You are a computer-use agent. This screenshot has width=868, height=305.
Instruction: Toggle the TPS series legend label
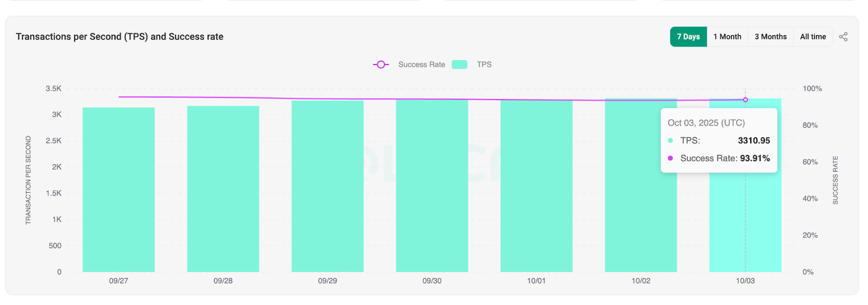(x=484, y=64)
